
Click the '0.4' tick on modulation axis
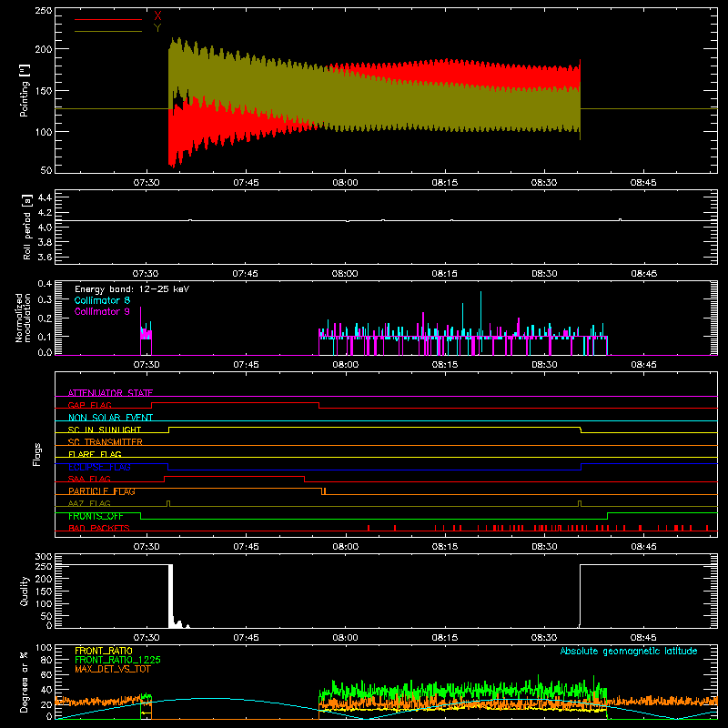(x=45, y=283)
